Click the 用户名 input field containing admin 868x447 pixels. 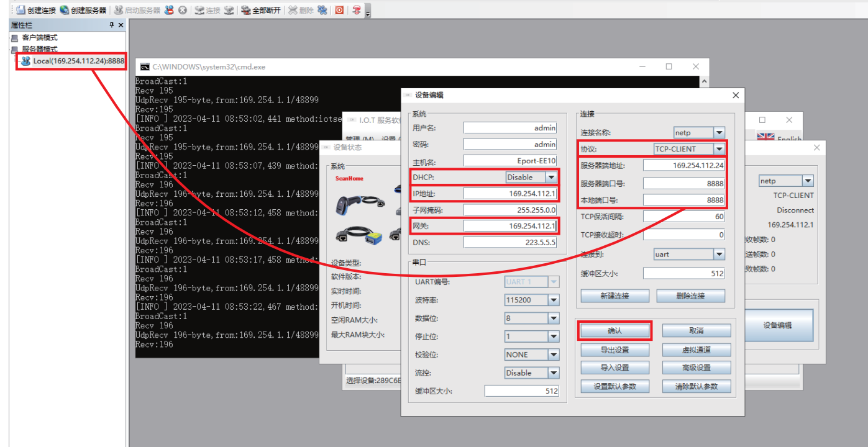pyautogui.click(x=510, y=128)
